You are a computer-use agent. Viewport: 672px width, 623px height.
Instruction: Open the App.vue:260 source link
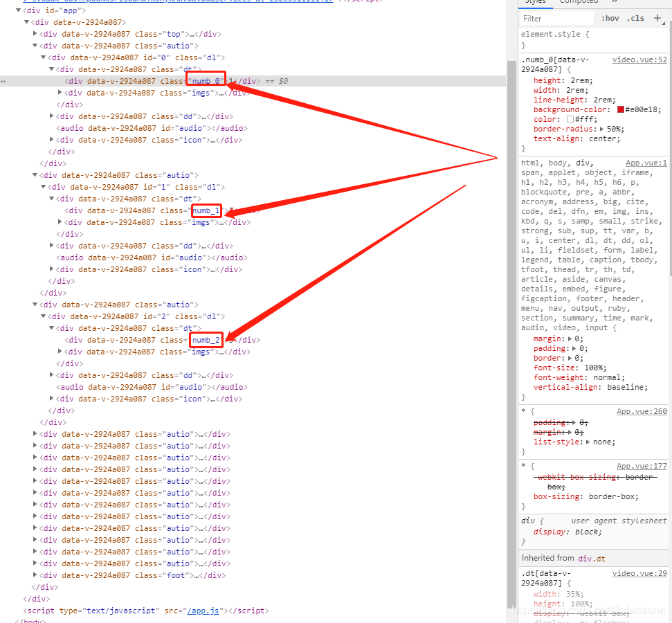642,411
